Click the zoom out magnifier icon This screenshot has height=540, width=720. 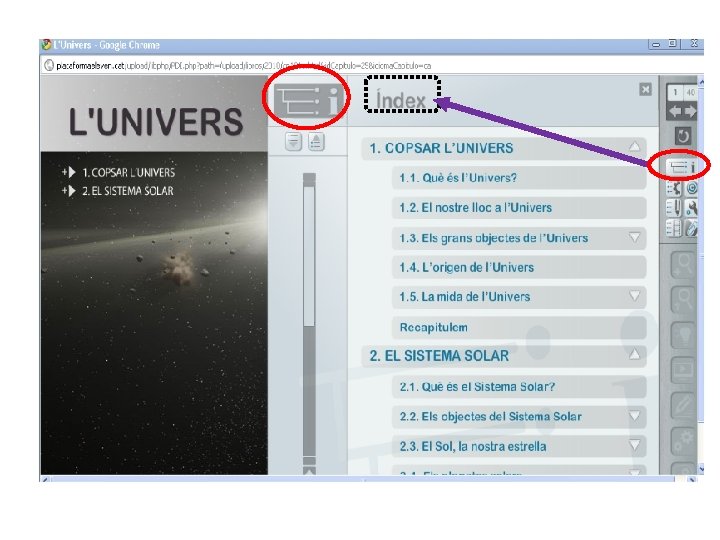(682, 301)
